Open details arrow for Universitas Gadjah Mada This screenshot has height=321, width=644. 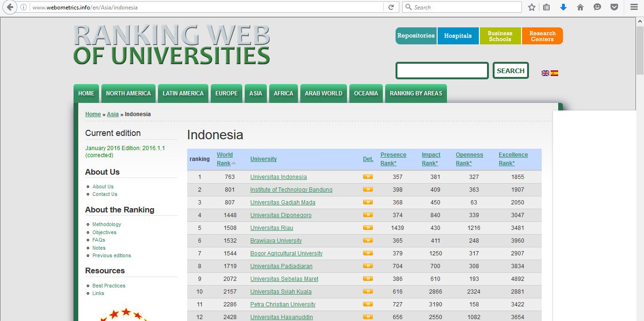[x=368, y=202]
